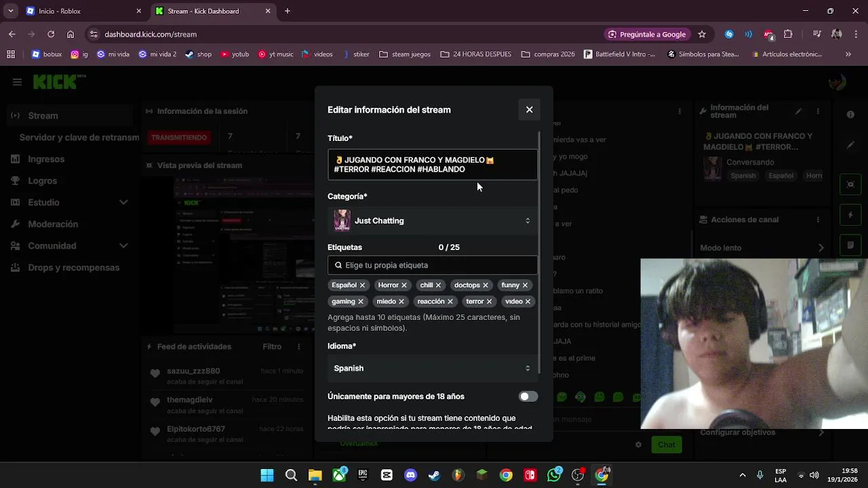Open WhatsApp from taskbar

(554, 475)
